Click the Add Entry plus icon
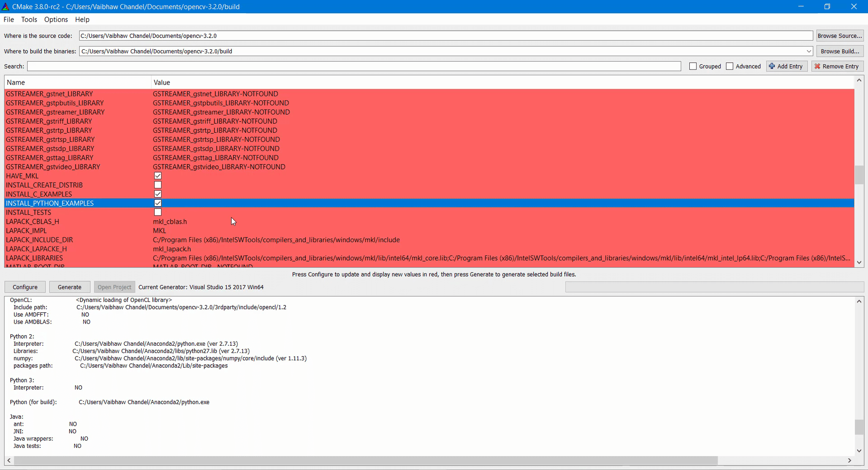868x470 pixels. [x=772, y=66]
